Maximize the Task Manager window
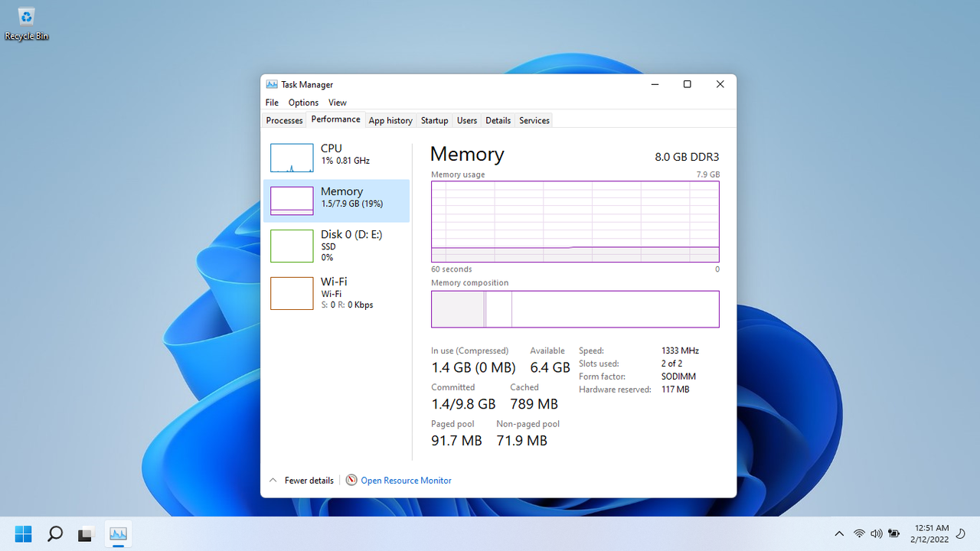Viewport: 980px width, 551px height. pyautogui.click(x=687, y=84)
